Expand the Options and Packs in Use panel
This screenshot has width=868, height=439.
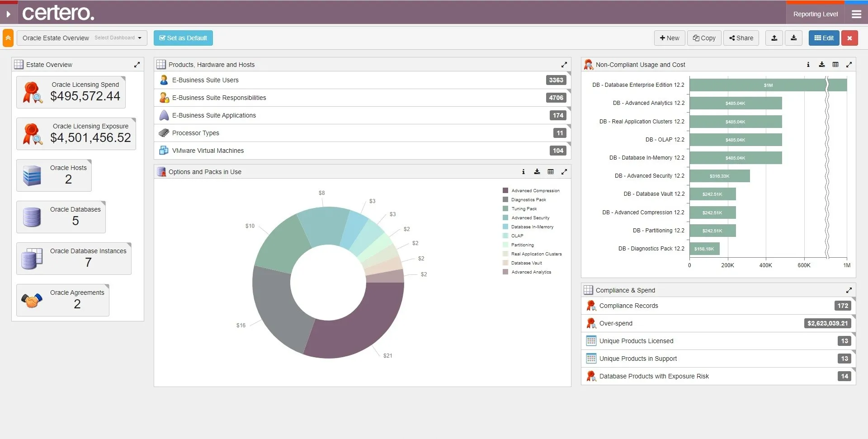point(564,172)
